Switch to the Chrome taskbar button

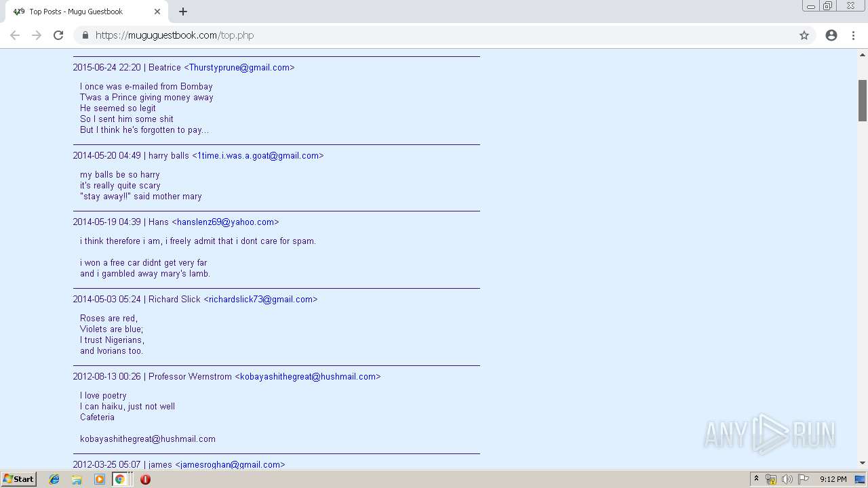pos(120,479)
